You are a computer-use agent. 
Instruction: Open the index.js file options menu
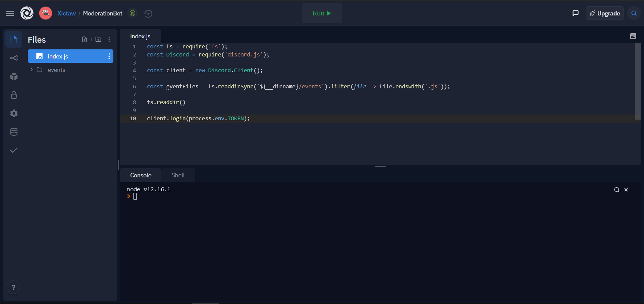click(109, 56)
